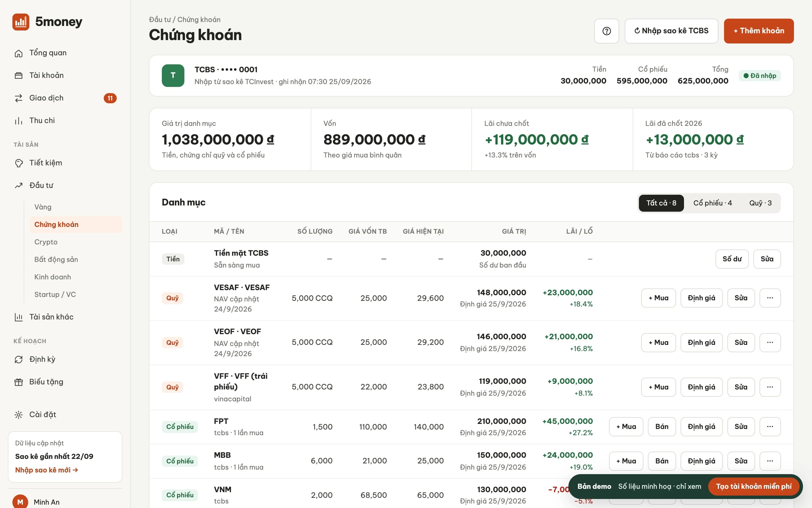Open more options for the VFF row
The width and height of the screenshot is (812, 508).
(770, 387)
